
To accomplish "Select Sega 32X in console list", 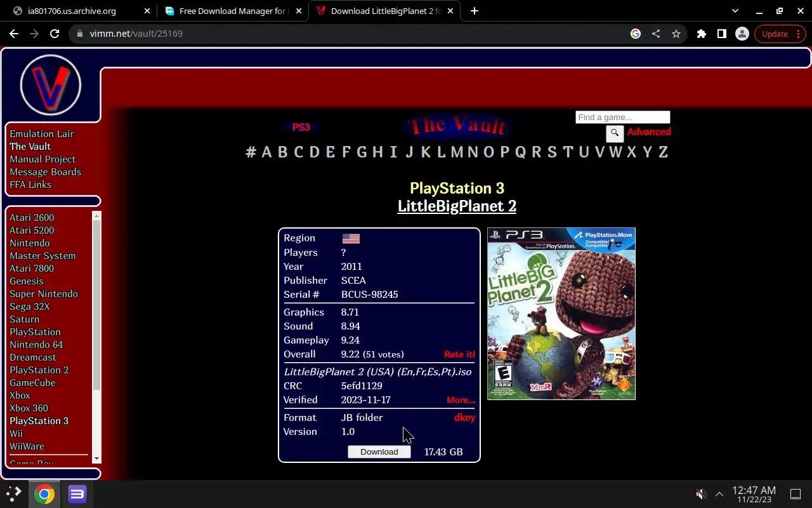I will point(29,306).
